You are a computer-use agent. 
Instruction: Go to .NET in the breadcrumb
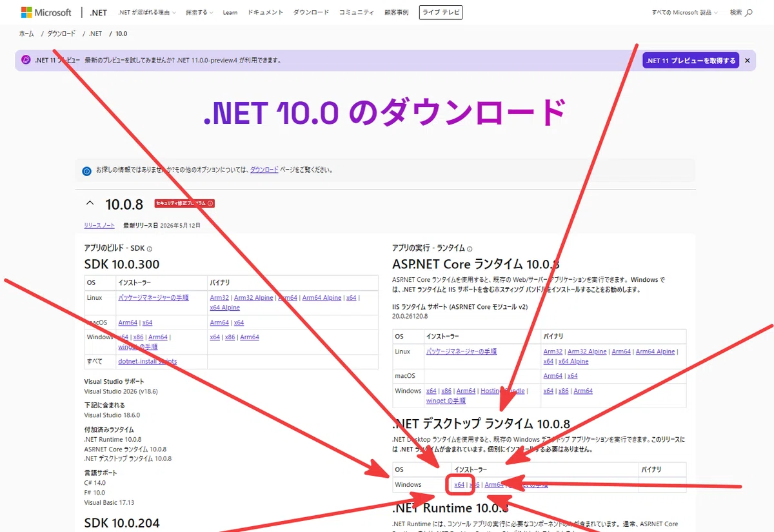point(95,34)
